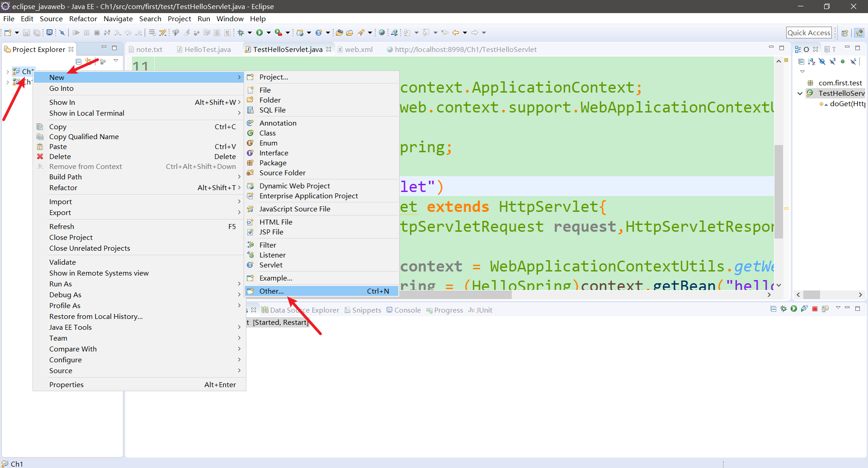
Task: Expand the Ch1 project in Project Explorer
Action: click(x=7, y=71)
